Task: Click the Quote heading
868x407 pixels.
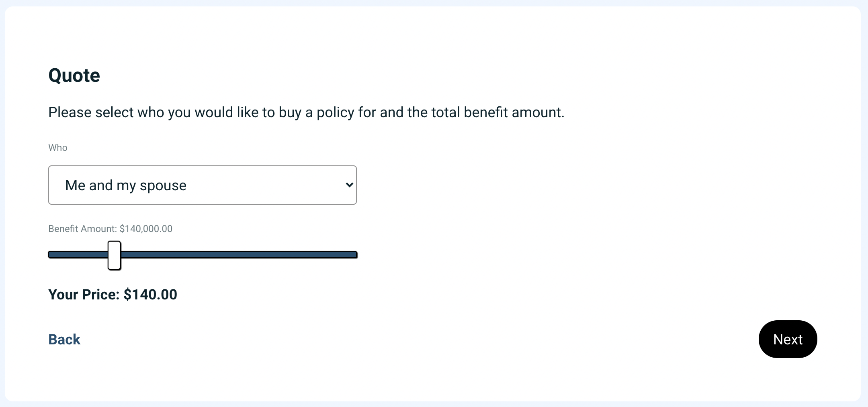Action: point(74,75)
